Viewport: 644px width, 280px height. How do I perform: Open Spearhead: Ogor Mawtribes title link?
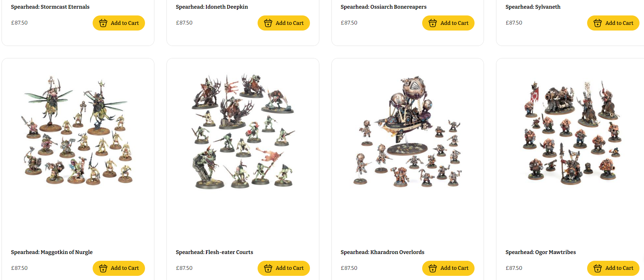[540, 252]
